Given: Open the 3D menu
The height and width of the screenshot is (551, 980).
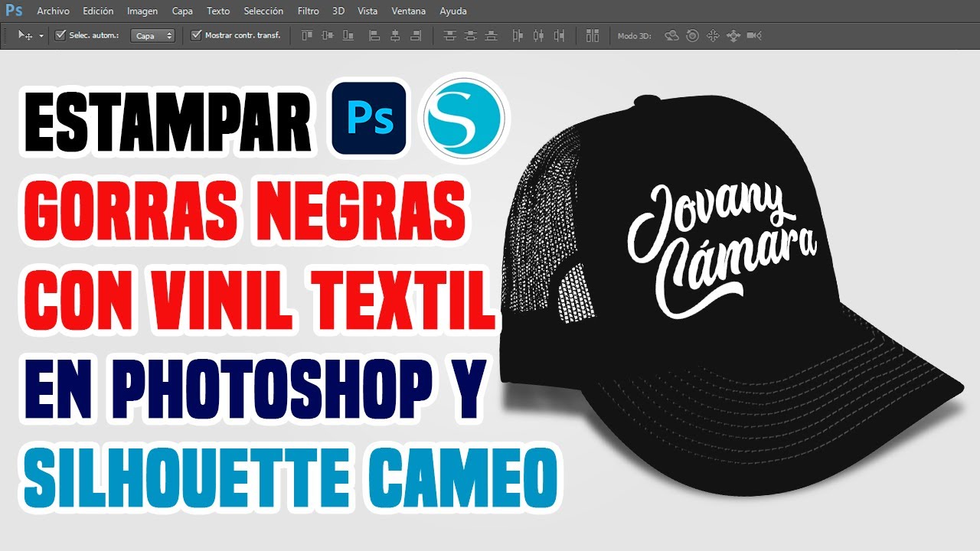Looking at the screenshot, I should pos(338,11).
